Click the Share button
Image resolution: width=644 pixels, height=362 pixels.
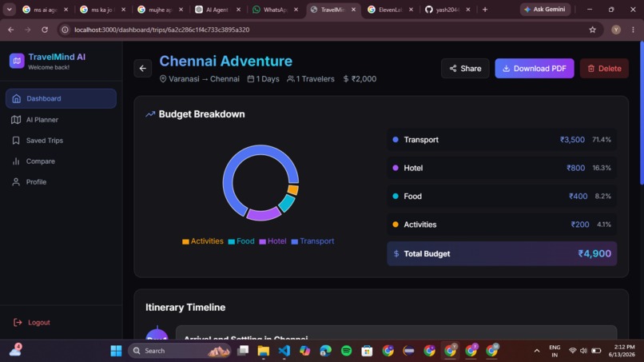[465, 69]
